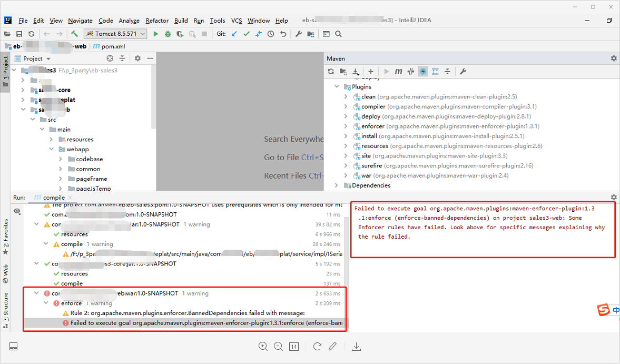Open Settings via toolbar wrench icon

tap(299, 34)
